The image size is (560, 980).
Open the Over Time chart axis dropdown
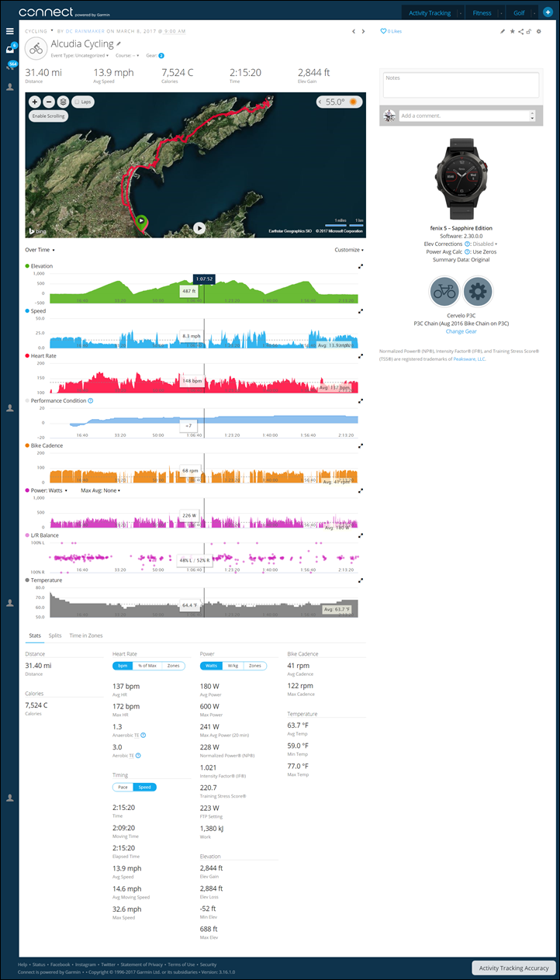pos(40,250)
